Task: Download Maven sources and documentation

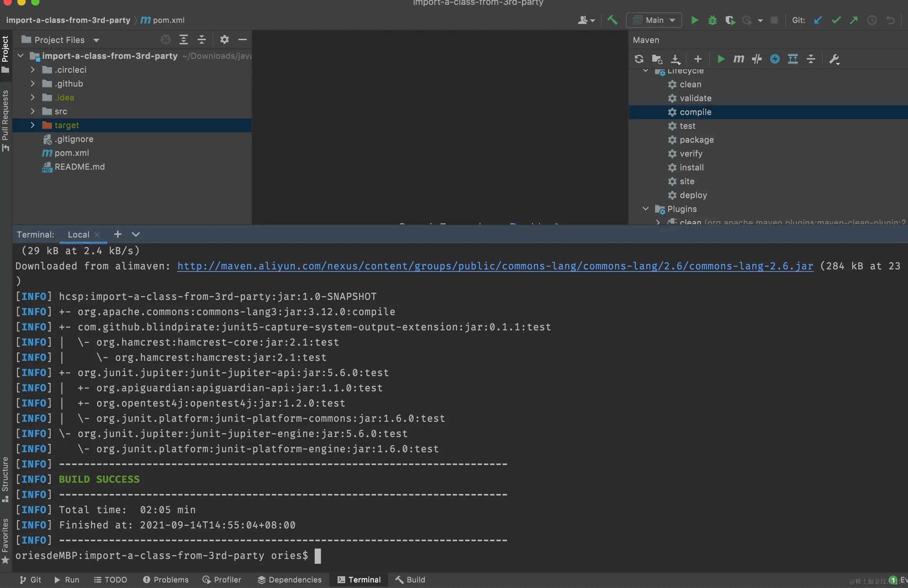Action: pyautogui.click(x=675, y=59)
